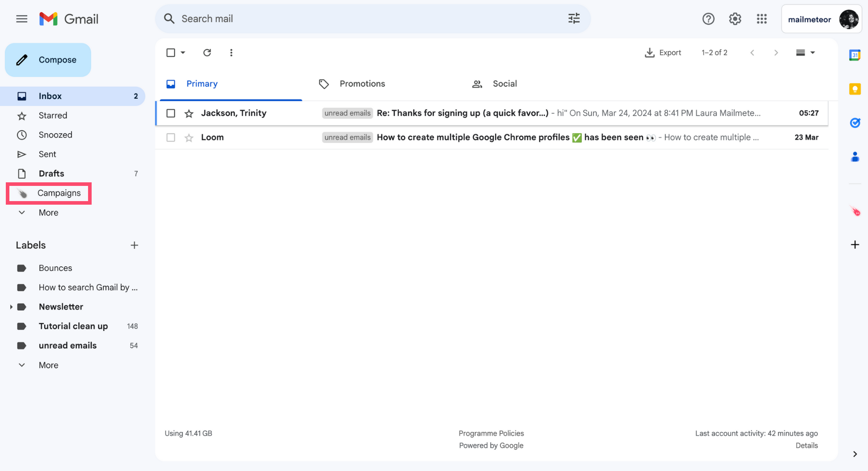
Task: Open Settings gear icon
Action: pos(735,19)
